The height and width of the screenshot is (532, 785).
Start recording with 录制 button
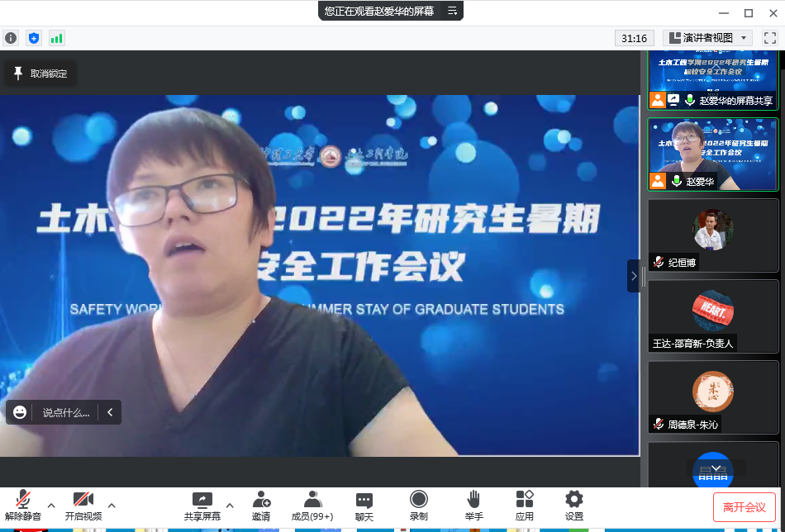pos(419,505)
